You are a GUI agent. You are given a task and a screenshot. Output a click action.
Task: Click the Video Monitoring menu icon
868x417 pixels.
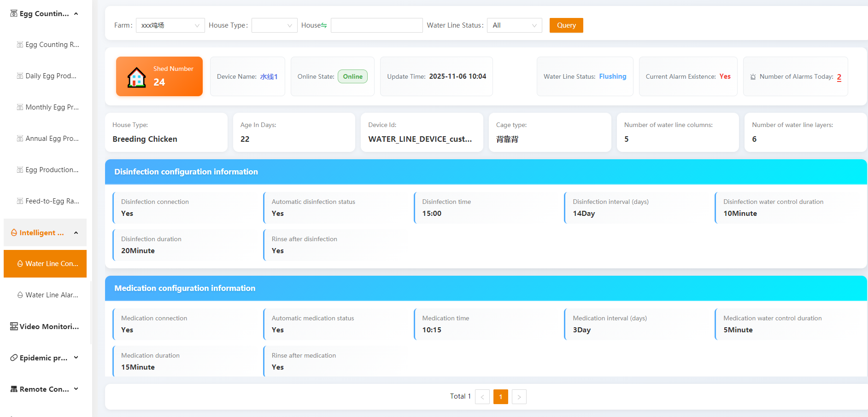14,326
